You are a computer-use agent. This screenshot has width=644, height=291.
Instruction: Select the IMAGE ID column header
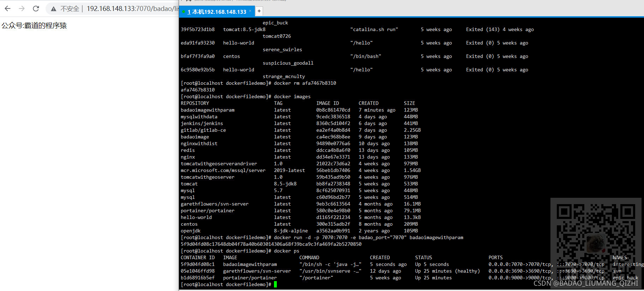pyautogui.click(x=328, y=103)
